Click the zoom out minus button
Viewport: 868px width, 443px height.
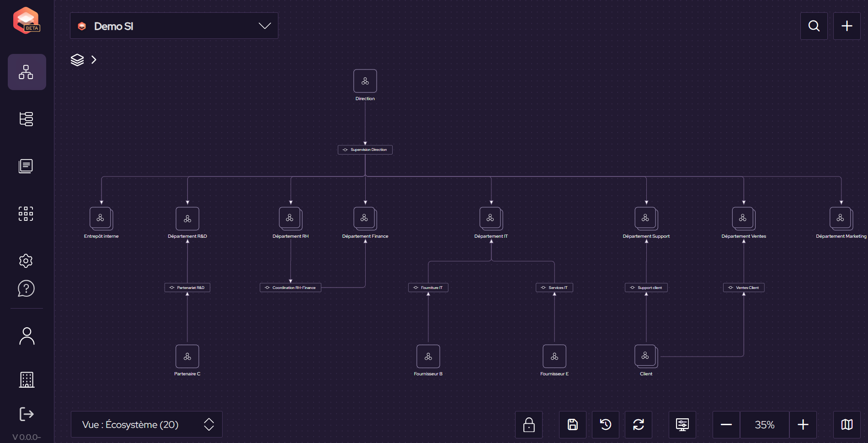(726, 425)
